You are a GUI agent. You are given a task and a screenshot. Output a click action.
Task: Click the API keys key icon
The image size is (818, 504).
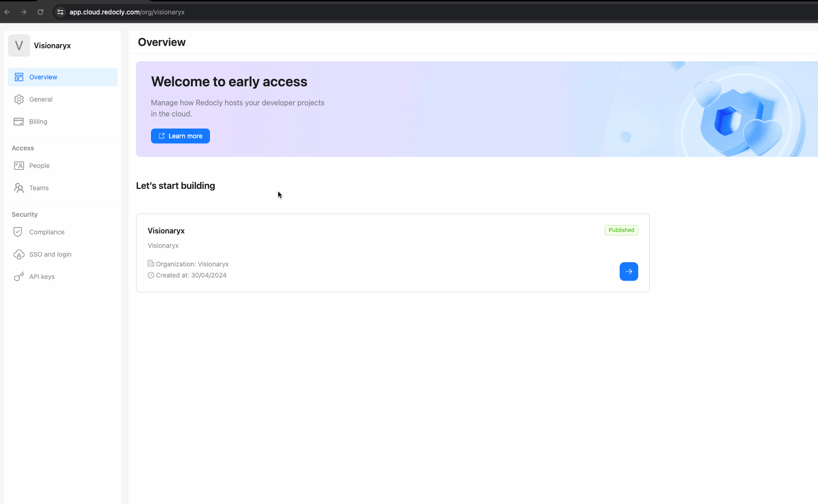(19, 277)
